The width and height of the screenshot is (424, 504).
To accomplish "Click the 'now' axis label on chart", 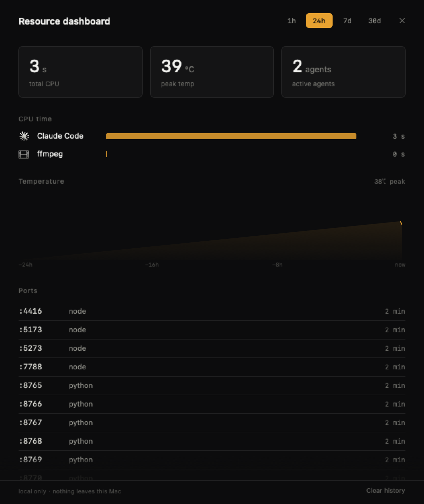I will pos(400,265).
